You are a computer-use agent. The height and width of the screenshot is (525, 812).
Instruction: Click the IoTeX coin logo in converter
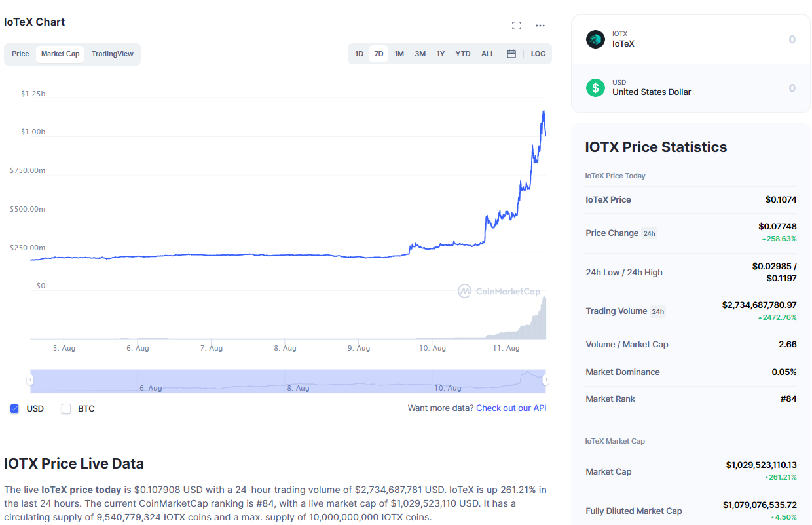coord(595,39)
